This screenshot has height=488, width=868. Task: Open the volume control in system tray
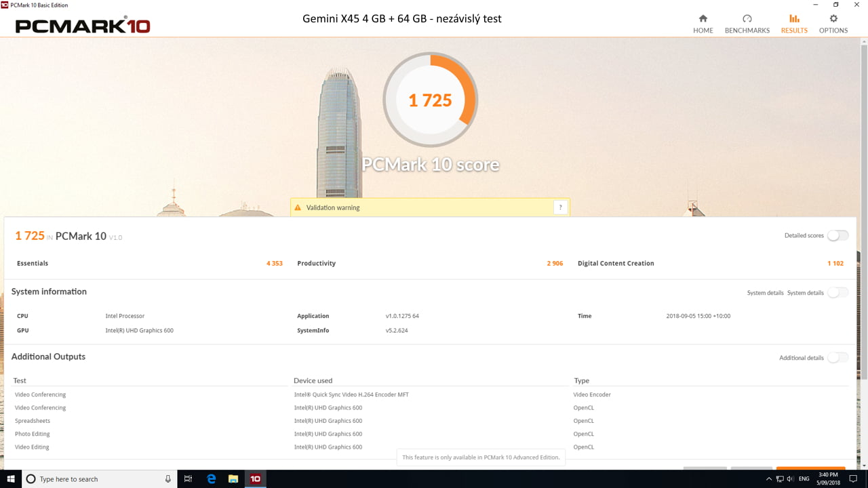(x=790, y=479)
